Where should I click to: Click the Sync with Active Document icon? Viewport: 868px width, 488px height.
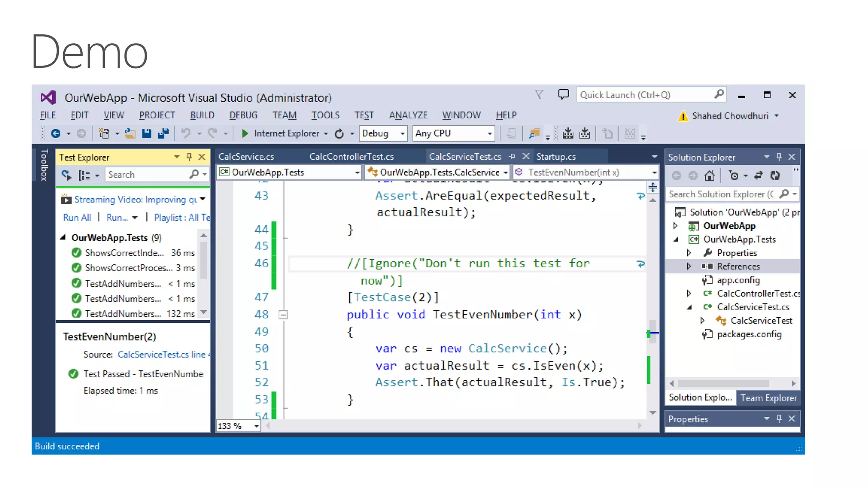(758, 175)
